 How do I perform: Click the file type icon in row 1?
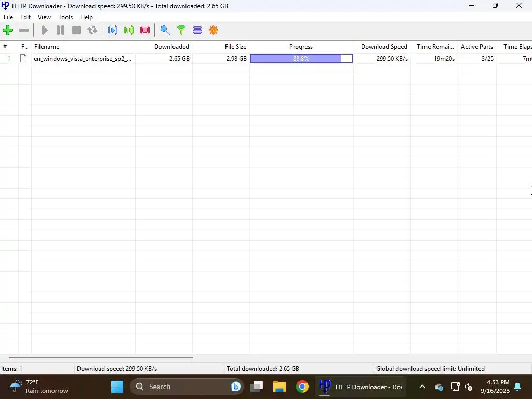pyautogui.click(x=23, y=58)
